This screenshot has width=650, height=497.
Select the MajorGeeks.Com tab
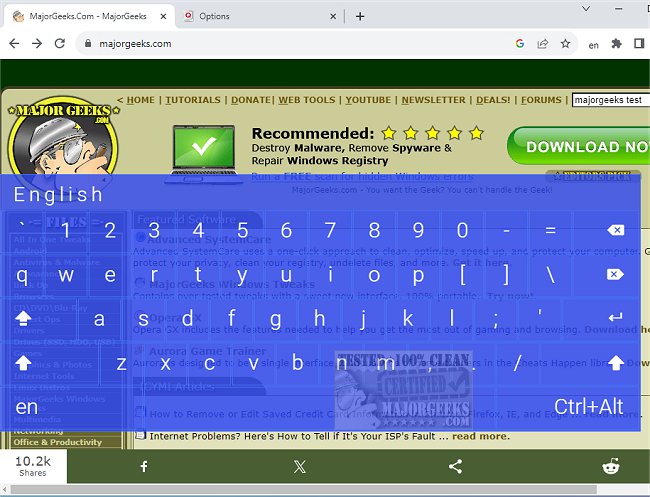point(89,16)
